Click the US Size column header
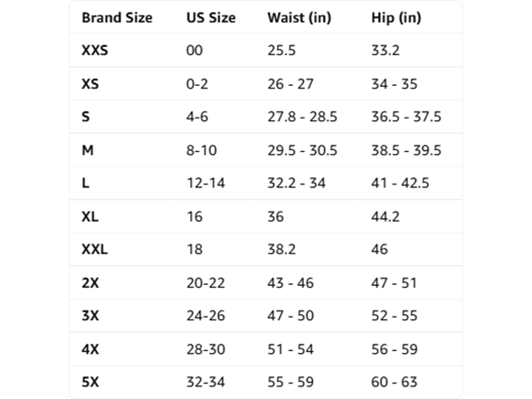Image resolution: width=532 pixels, height=399 pixels. point(211,18)
